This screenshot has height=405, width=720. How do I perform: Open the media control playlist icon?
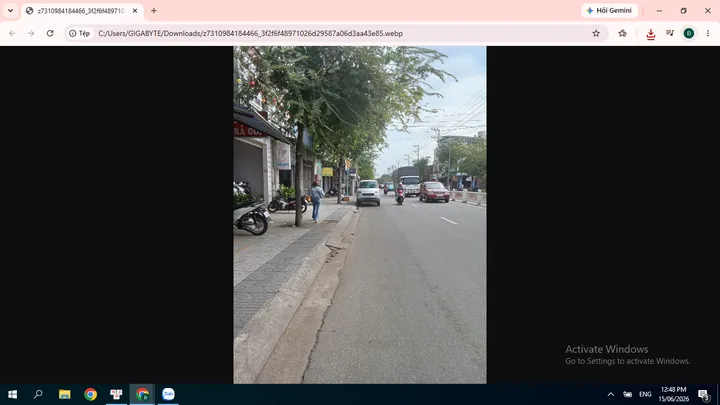[670, 33]
